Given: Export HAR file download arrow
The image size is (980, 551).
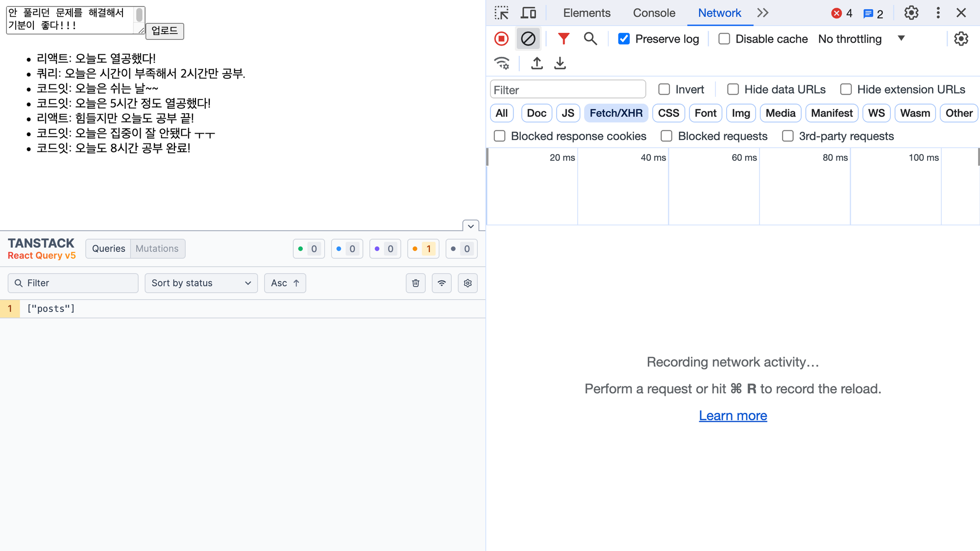Looking at the screenshot, I should click(x=560, y=63).
